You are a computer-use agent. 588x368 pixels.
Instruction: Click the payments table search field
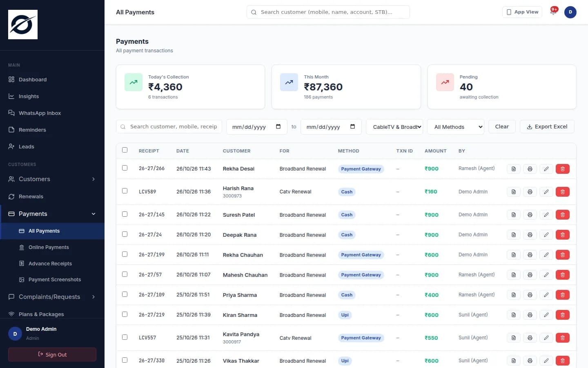pyautogui.click(x=169, y=127)
